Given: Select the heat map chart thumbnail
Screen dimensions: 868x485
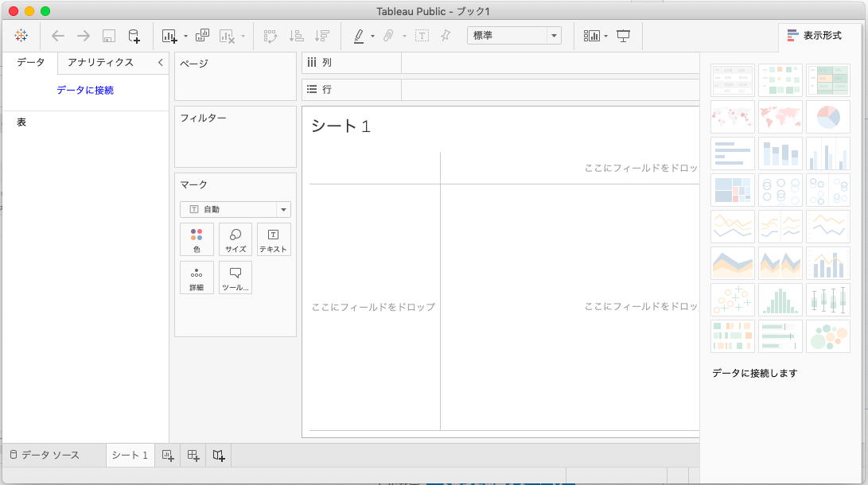Looking at the screenshot, I should 780,80.
